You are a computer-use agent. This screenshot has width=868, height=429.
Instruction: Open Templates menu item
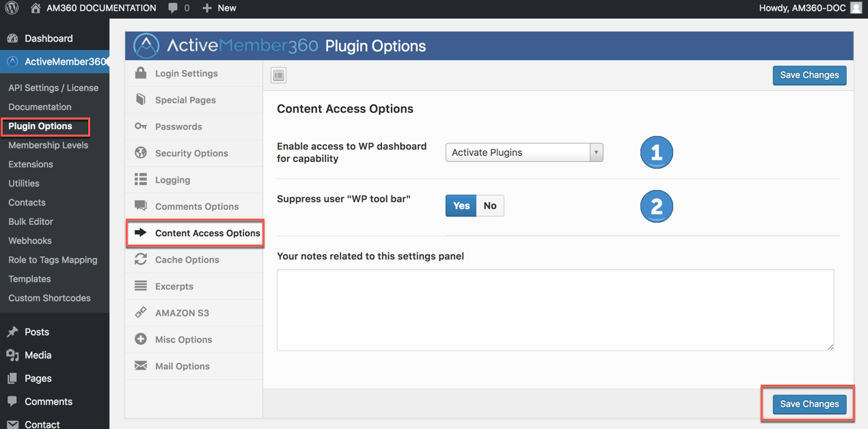pos(29,279)
